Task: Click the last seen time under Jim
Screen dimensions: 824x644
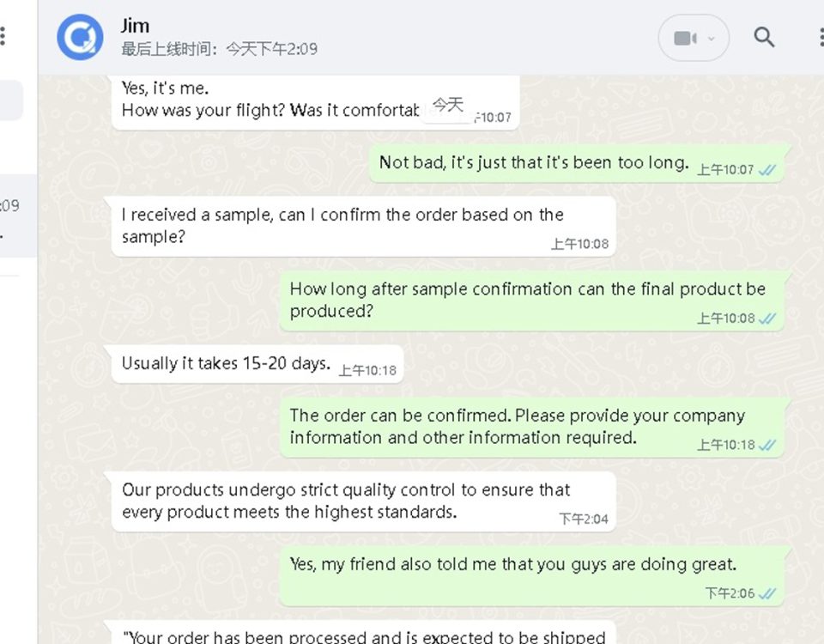Action: click(x=219, y=49)
